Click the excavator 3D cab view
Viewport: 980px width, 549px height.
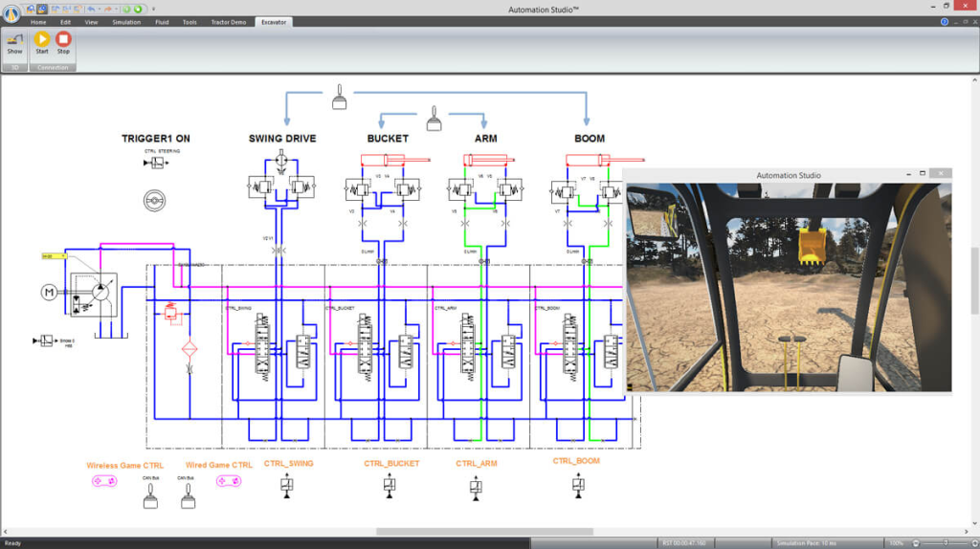pos(789,287)
